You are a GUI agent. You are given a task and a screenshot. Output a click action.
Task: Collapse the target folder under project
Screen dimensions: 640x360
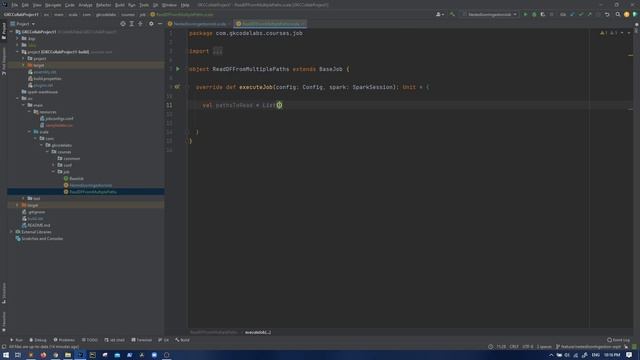click(23, 65)
